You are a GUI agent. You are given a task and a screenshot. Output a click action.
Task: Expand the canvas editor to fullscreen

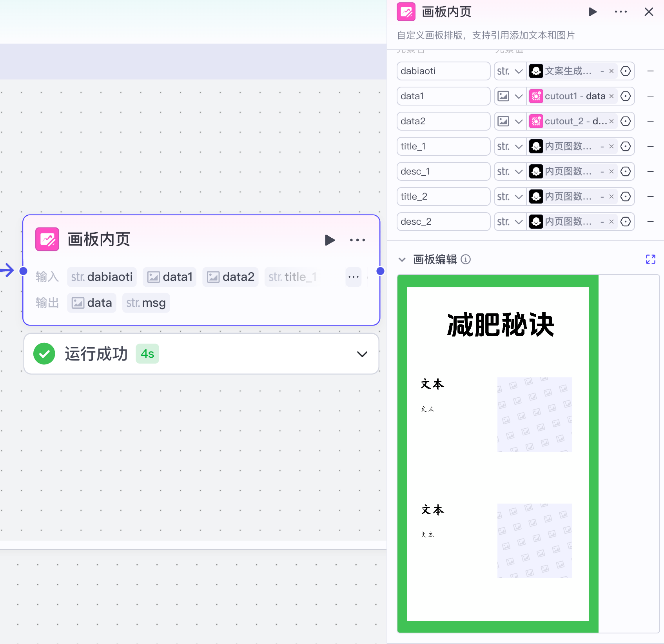651,259
